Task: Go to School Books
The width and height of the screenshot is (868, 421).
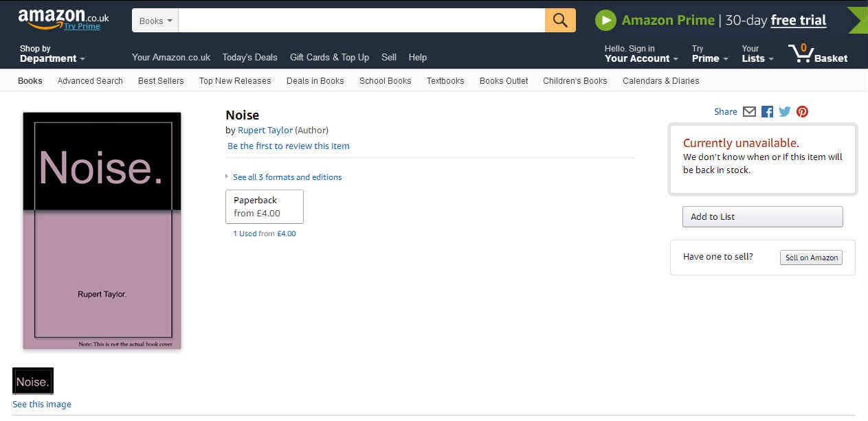Action: click(386, 81)
